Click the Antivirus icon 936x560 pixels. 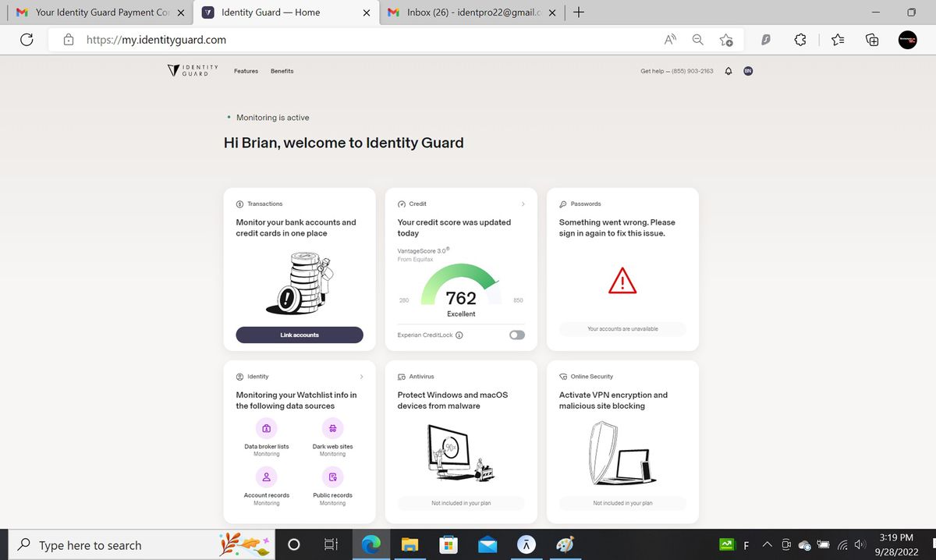click(x=400, y=376)
